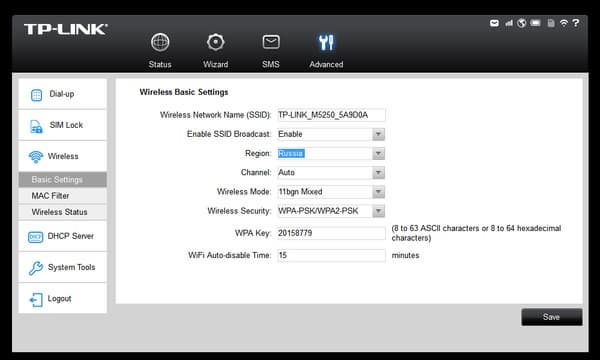The image size is (600, 360).
Task: Go to the Wizard tab label
Action: [x=215, y=64]
